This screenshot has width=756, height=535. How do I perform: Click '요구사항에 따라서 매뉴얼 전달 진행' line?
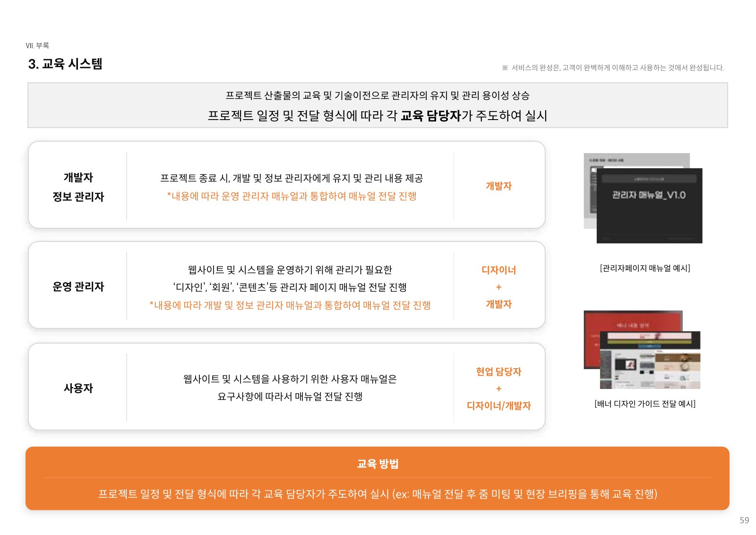[290, 397]
